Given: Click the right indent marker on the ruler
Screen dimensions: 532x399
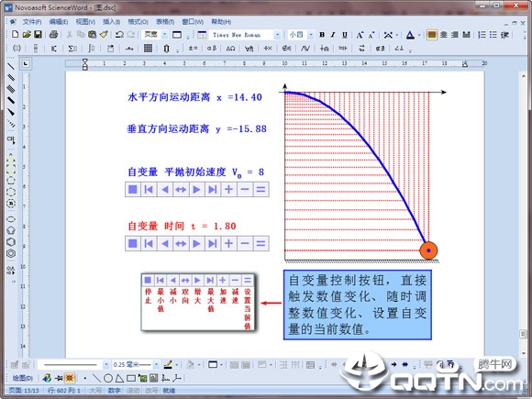Looking at the screenshot, I should click(464, 64).
